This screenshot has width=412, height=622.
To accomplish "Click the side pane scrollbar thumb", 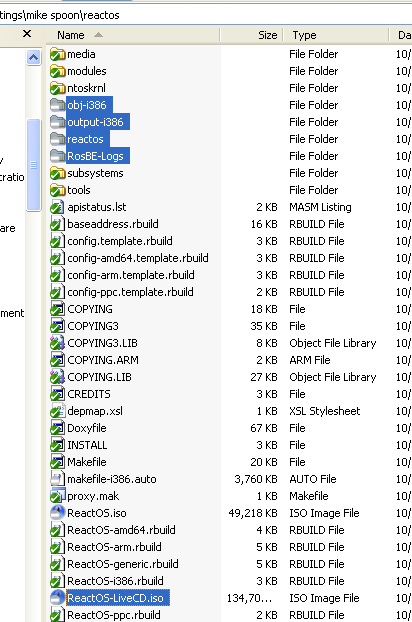I will click(34, 165).
